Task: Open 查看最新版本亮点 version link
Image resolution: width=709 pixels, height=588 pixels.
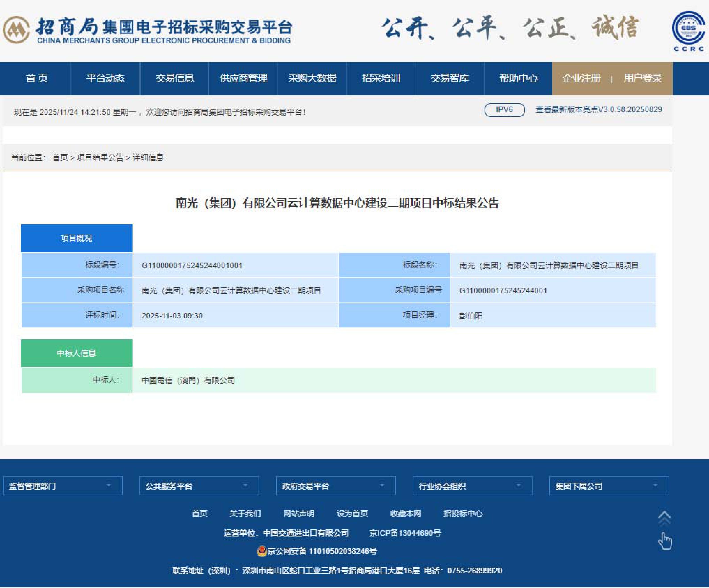Action: tap(599, 110)
